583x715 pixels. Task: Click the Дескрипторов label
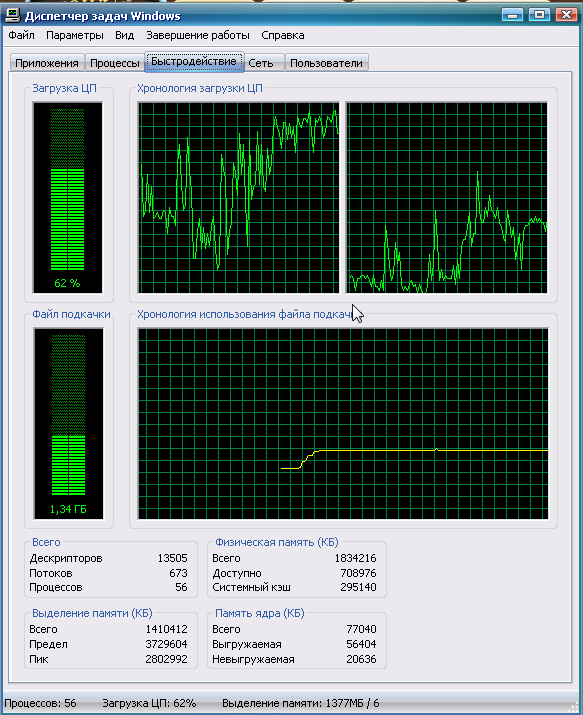pos(66,558)
